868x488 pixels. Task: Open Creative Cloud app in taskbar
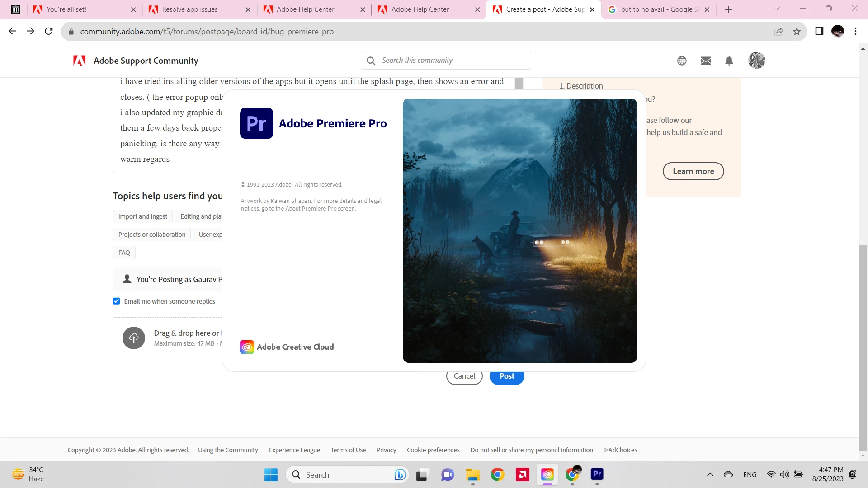[547, 474]
